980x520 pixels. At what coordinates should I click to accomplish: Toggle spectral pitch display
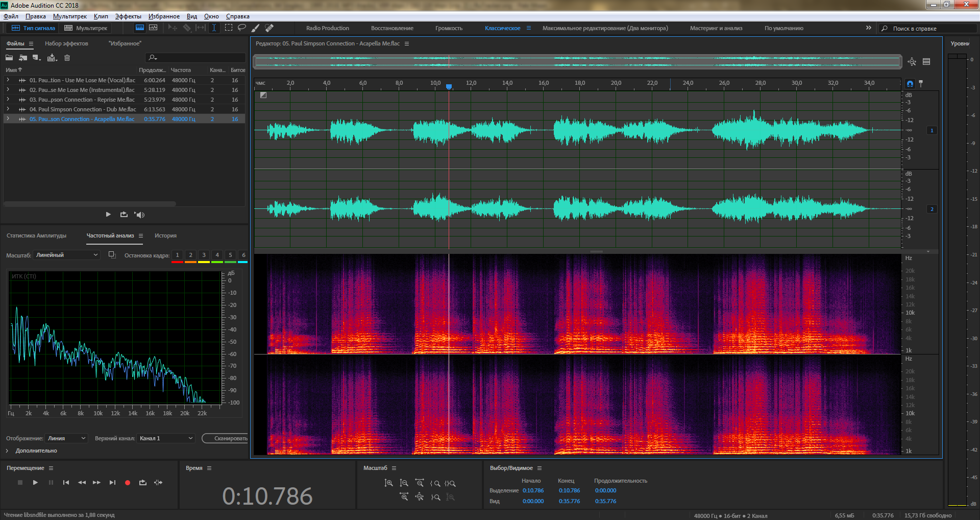[x=153, y=28]
